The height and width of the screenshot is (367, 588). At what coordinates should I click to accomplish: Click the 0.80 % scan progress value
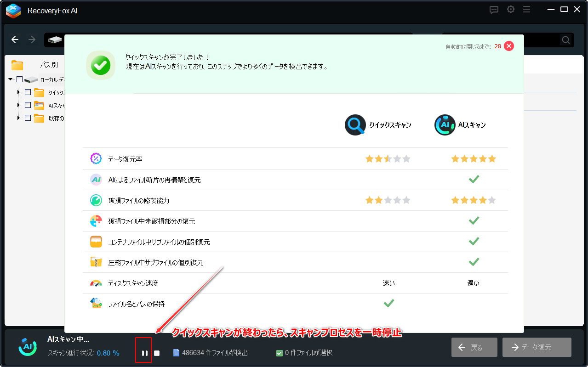click(108, 353)
